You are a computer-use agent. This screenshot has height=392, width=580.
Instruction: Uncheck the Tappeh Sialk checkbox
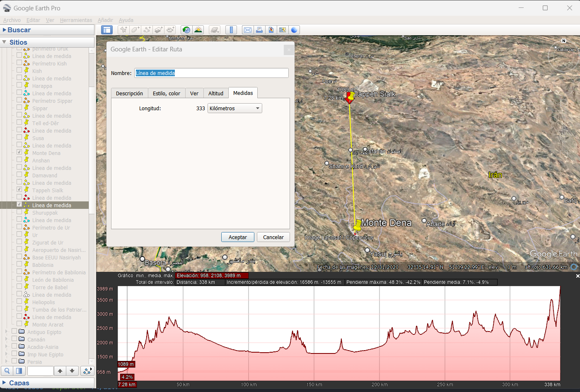tap(19, 189)
